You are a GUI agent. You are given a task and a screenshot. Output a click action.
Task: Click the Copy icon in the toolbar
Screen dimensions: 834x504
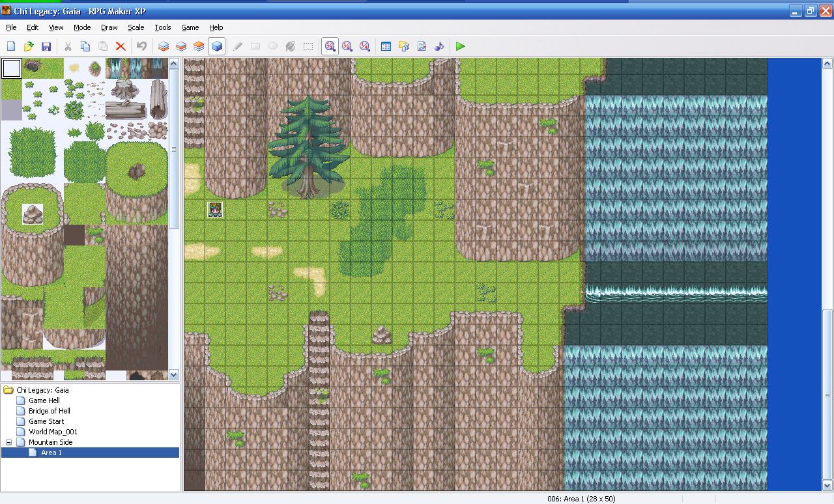coord(85,46)
